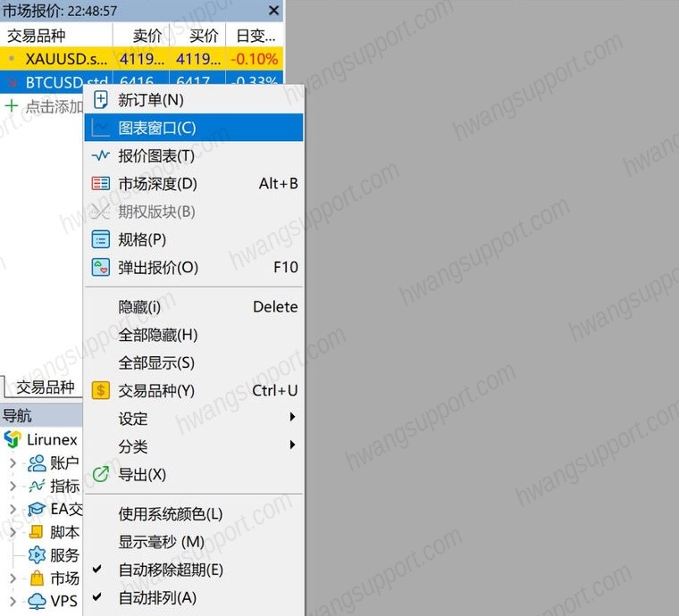
Task: Choose 弹出报价(O) from context menu
Action: [194, 267]
